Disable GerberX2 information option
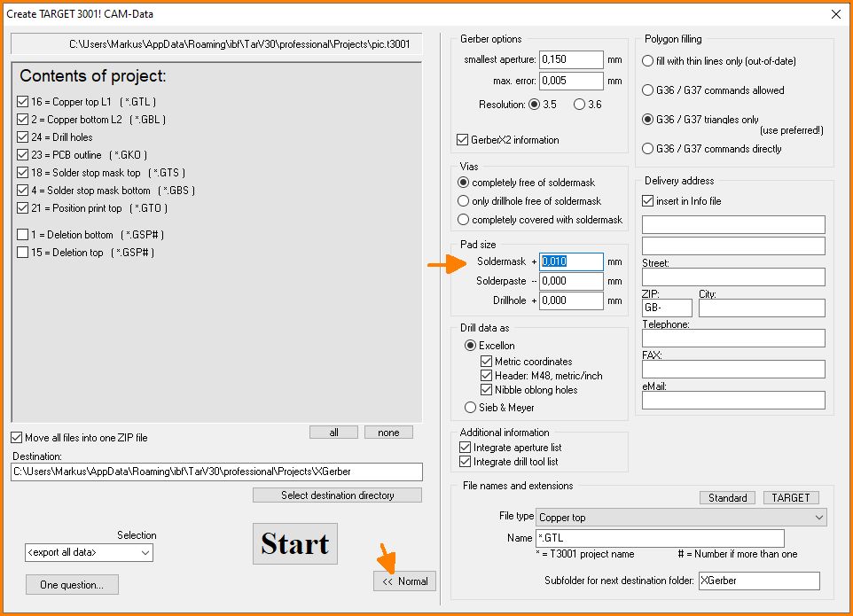 pyautogui.click(x=463, y=140)
